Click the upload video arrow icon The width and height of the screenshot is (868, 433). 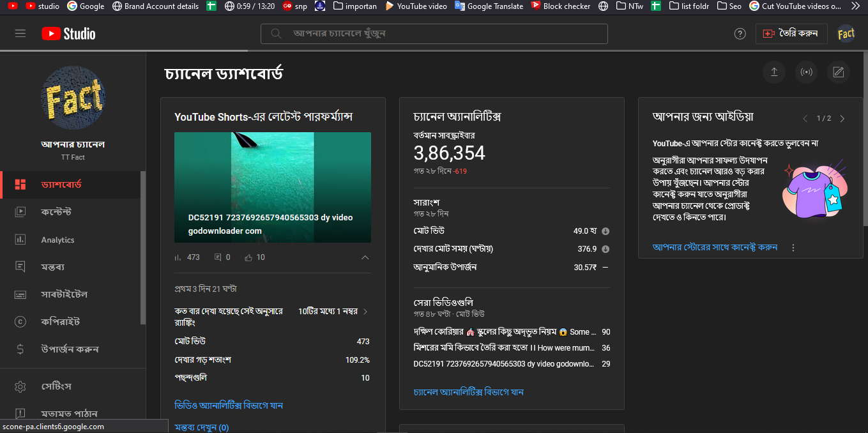tap(774, 72)
